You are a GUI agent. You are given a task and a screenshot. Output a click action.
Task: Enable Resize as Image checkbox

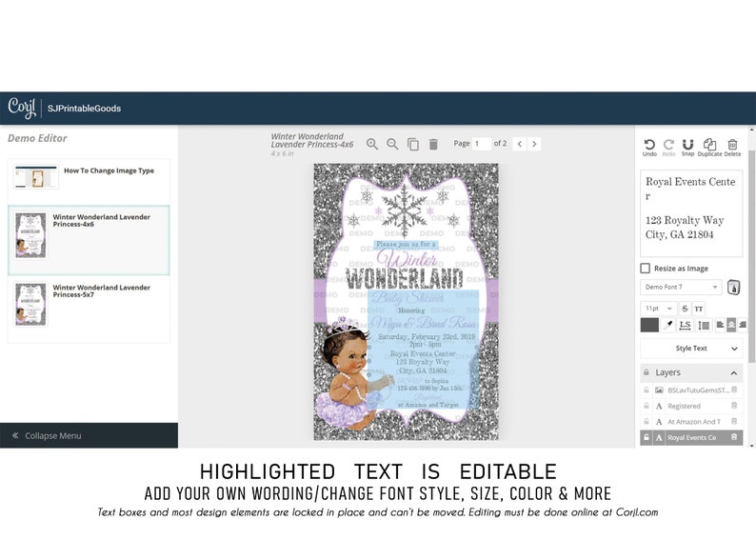(x=646, y=268)
